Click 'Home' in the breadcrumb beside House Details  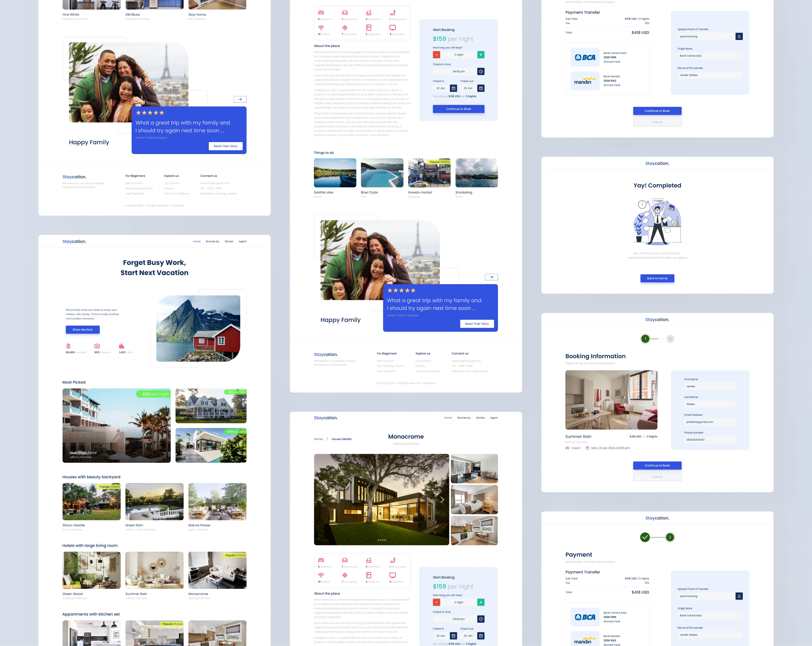pyautogui.click(x=318, y=439)
